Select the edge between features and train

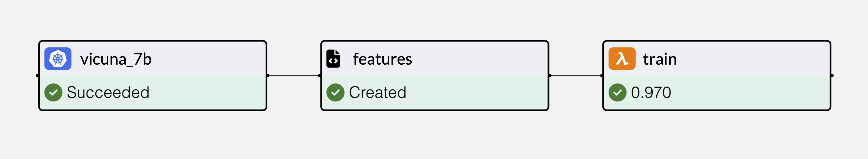(576, 75)
